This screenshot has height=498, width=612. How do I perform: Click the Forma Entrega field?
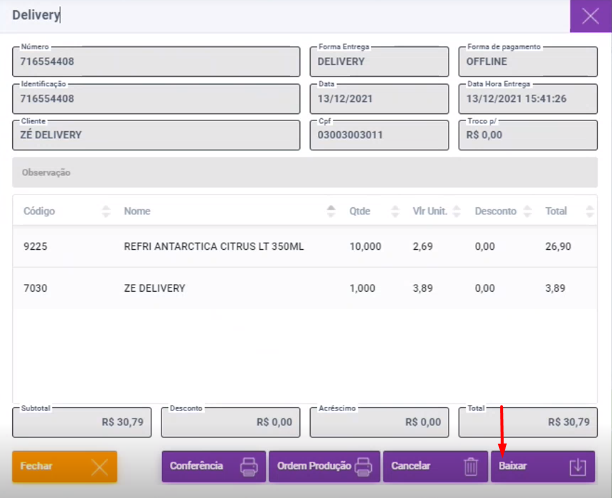pyautogui.click(x=379, y=62)
